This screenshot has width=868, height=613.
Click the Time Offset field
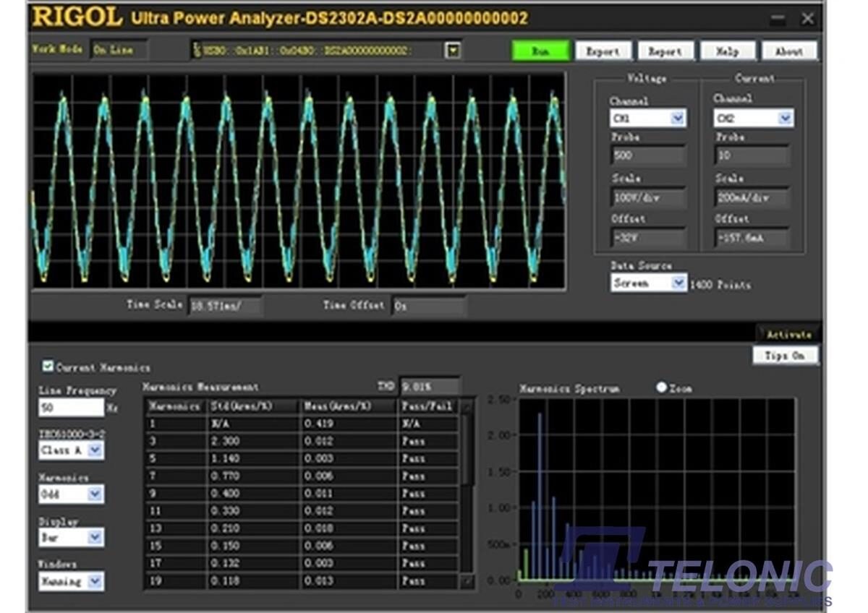click(x=429, y=306)
